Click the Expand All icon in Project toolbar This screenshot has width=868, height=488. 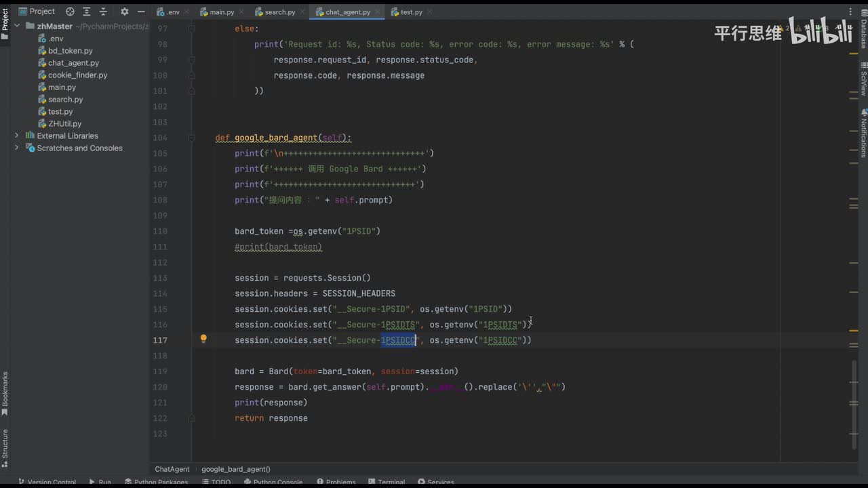coord(86,12)
